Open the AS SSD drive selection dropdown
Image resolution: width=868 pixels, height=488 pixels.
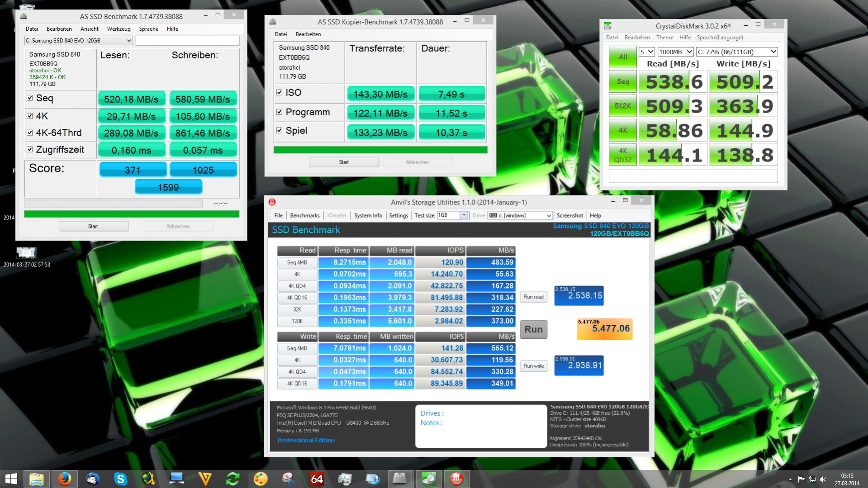pyautogui.click(x=78, y=41)
